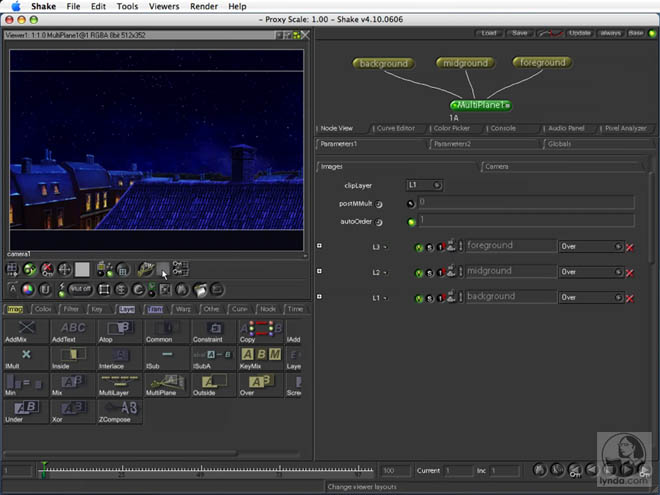Insert an Over node from the palette
This screenshot has height=495, width=660.
261,385
